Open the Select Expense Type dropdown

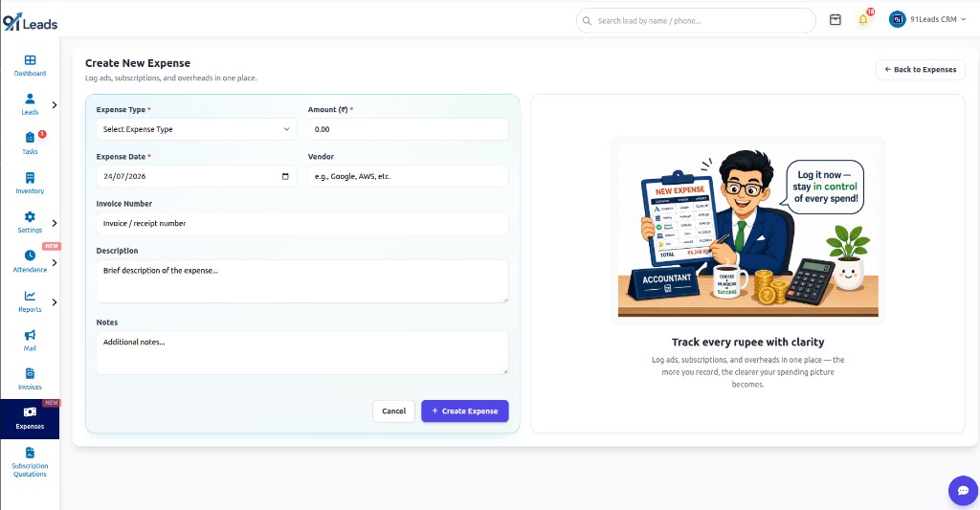pyautogui.click(x=196, y=129)
